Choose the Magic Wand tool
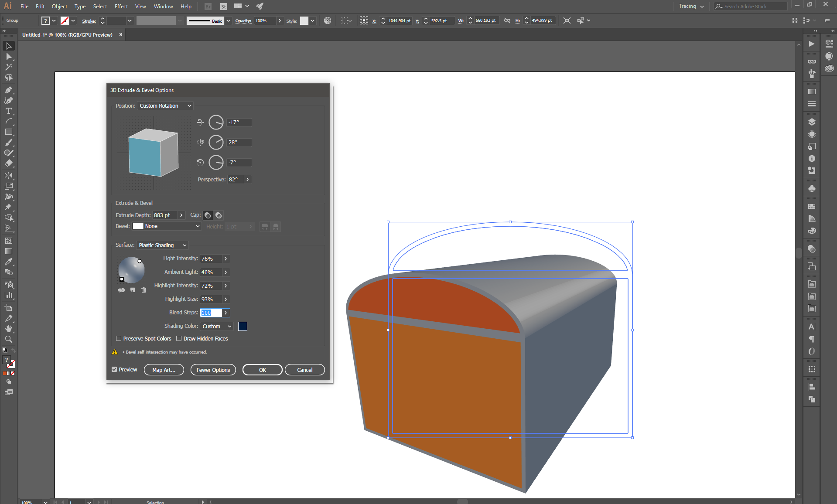 click(8, 67)
